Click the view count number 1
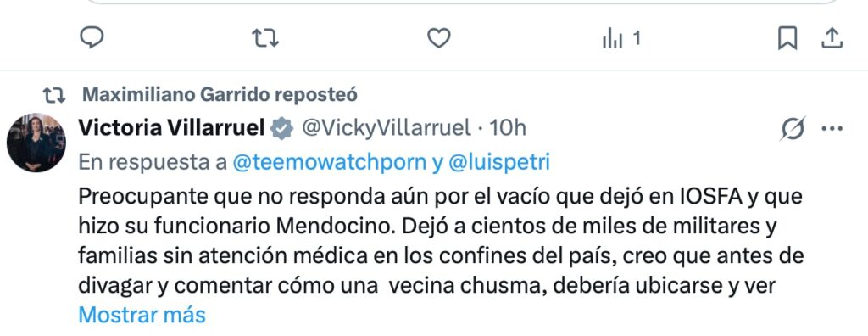Image resolution: width=868 pixels, height=336 pixels. [637, 39]
